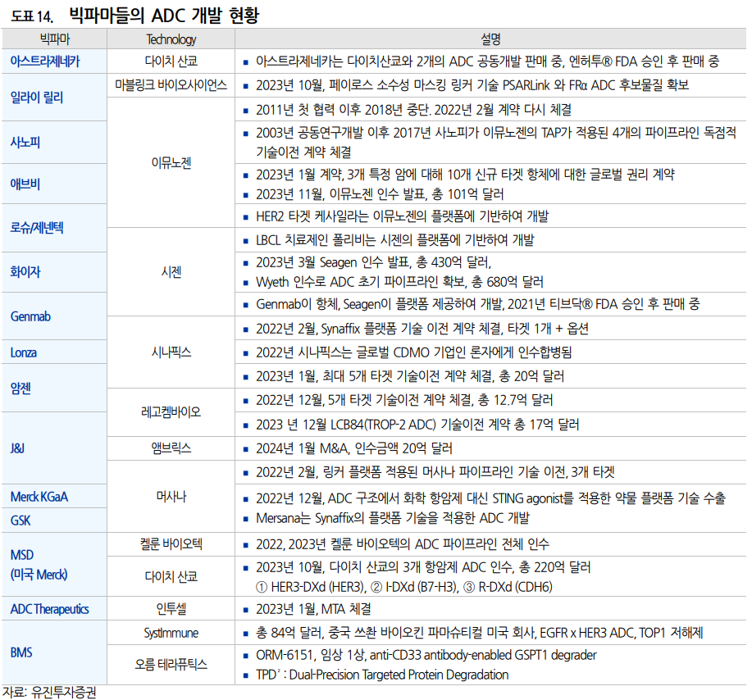
Task: Click the 'LCB84(TROP-2 ADC)' description line
Action: coord(417,425)
